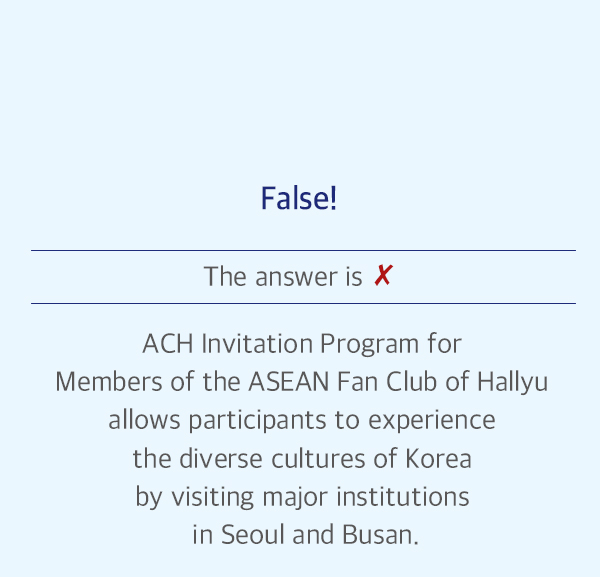Click the word "Seoul"
This screenshot has height=577, width=600.
click(253, 535)
